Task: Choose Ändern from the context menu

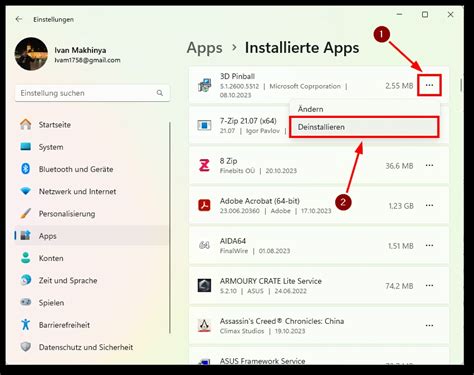Action: pos(365,109)
